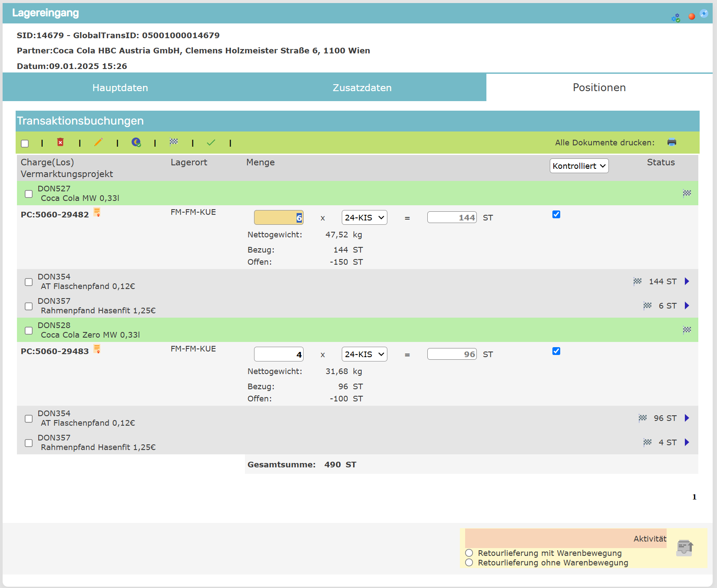Click the red delete icon in toolbar
The image size is (717, 588).
[60, 142]
